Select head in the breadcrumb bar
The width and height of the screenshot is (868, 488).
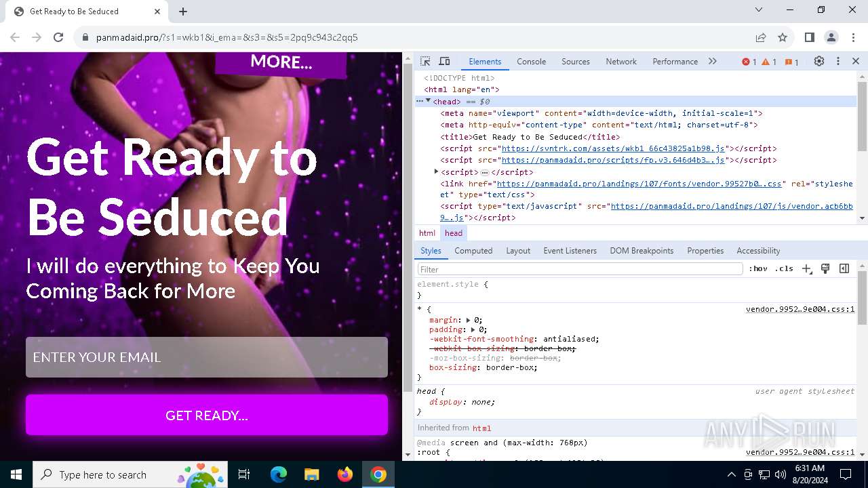coord(454,233)
